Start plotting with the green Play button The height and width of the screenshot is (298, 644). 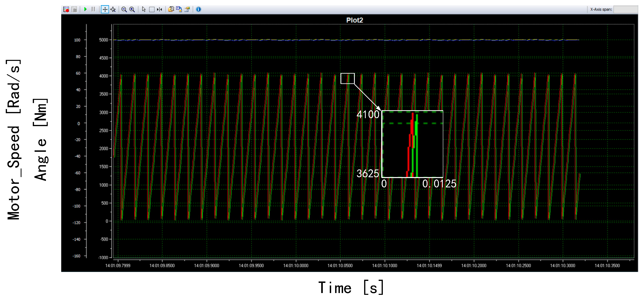pos(86,10)
